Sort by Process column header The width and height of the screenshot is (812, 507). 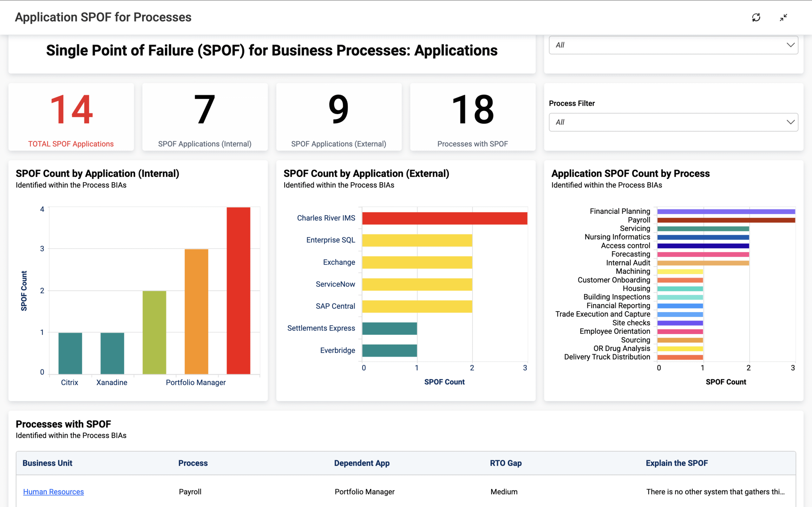click(193, 463)
